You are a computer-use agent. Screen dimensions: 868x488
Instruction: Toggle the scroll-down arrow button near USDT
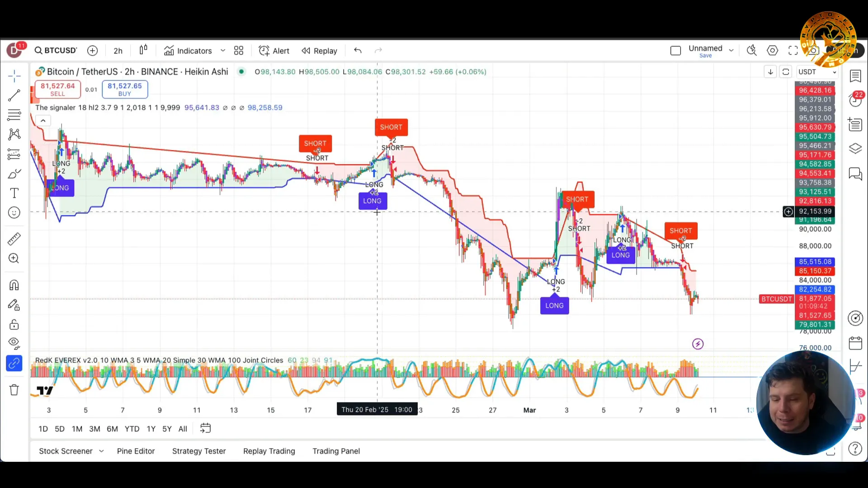pyautogui.click(x=770, y=72)
